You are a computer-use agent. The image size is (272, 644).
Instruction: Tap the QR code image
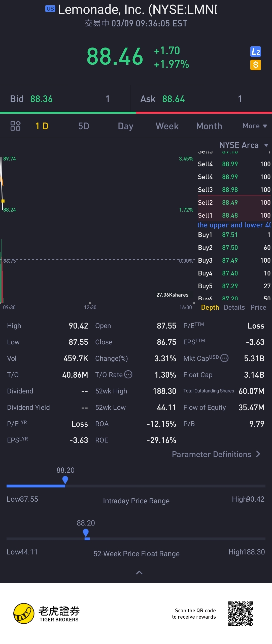click(240, 613)
